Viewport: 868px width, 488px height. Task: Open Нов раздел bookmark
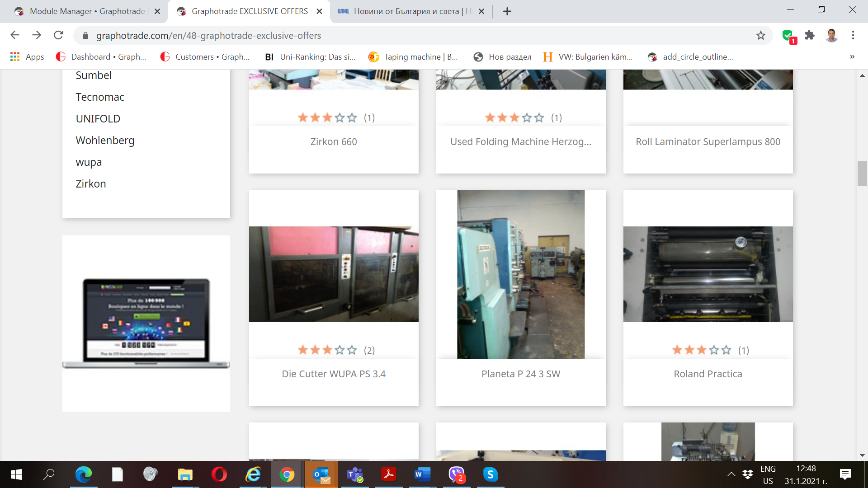(502, 57)
